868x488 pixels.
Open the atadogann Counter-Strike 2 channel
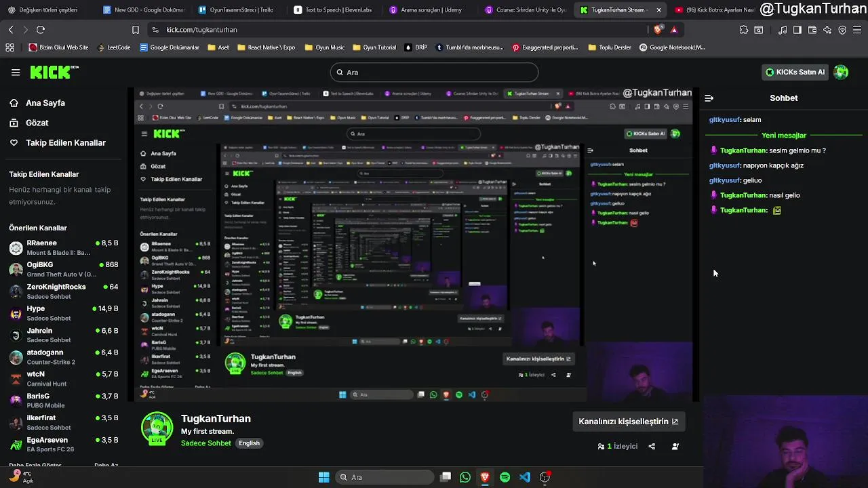[64, 357]
